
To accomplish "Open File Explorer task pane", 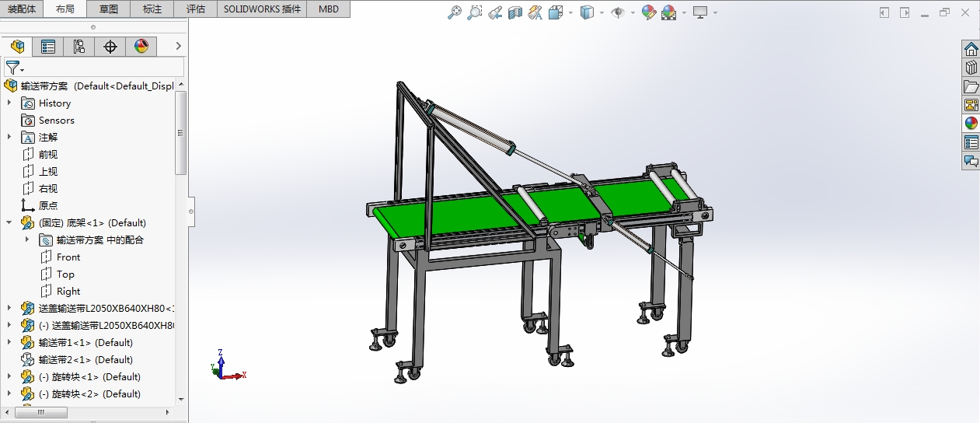I will 971,86.
